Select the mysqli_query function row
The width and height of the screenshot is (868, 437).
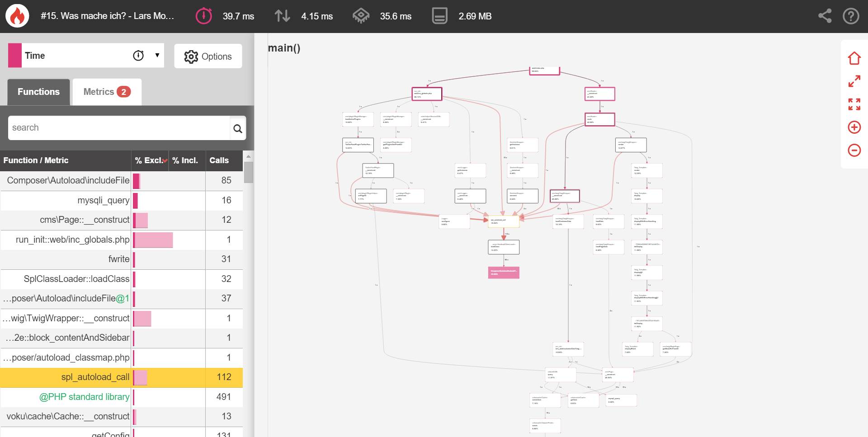tap(103, 200)
